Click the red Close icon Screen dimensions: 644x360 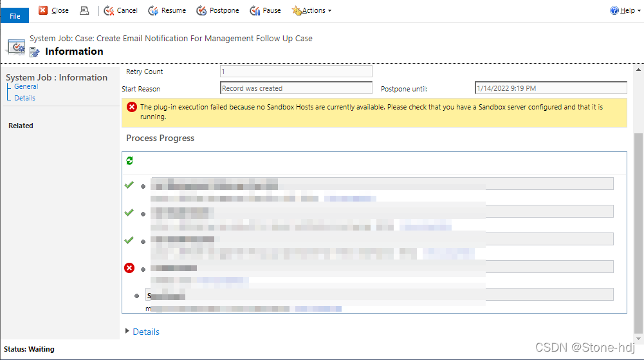pos(43,10)
